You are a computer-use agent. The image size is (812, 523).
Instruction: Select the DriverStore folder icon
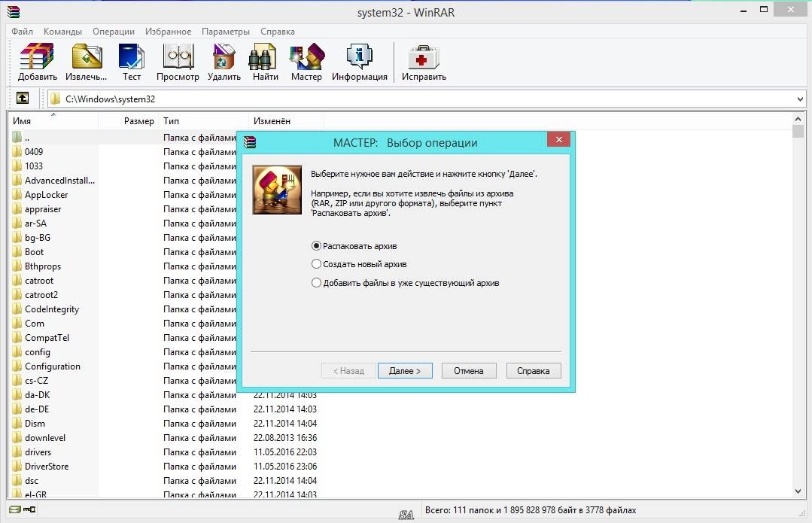pos(17,466)
